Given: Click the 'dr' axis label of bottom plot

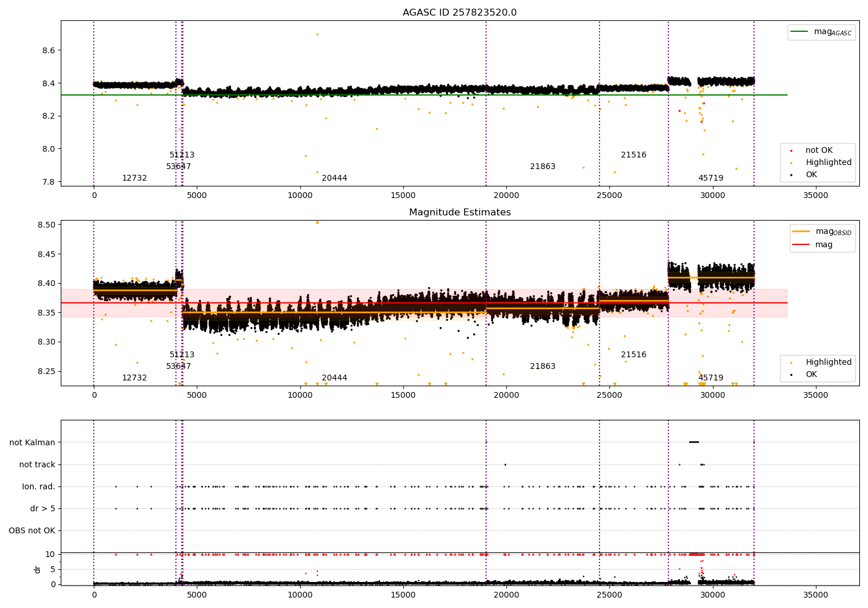Looking at the screenshot, I should tap(38, 569).
